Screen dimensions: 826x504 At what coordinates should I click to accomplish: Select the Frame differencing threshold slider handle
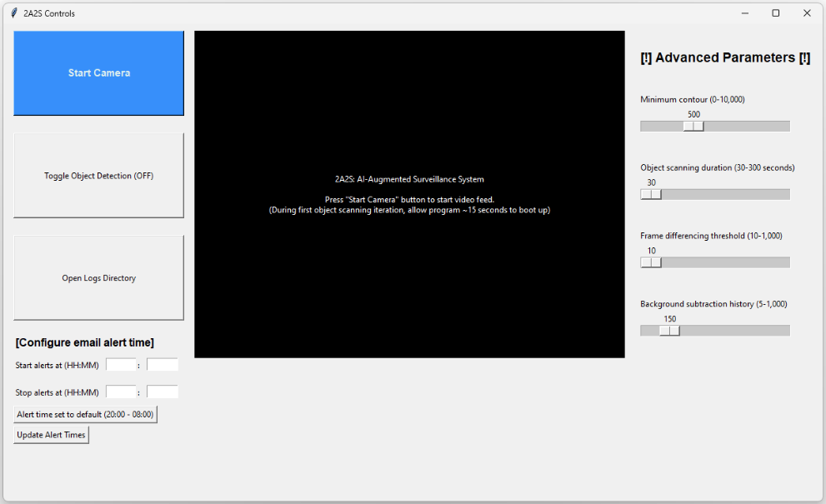coord(651,262)
